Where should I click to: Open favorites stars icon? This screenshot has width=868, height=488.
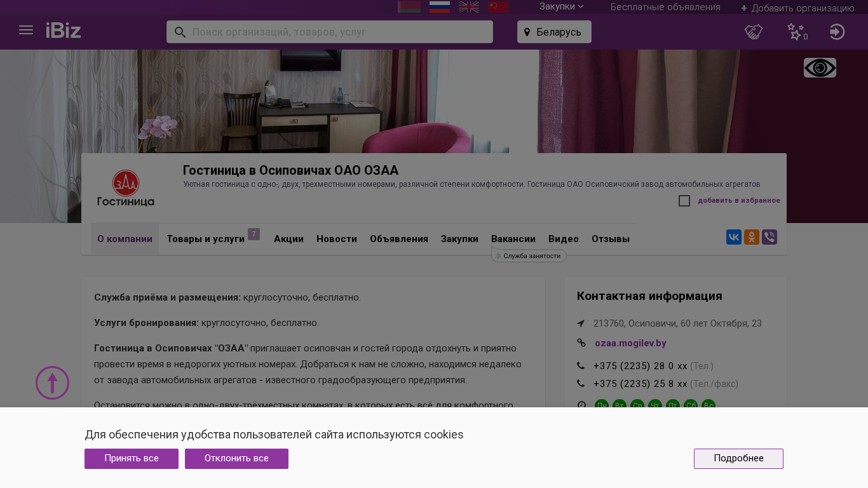pyautogui.click(x=797, y=32)
